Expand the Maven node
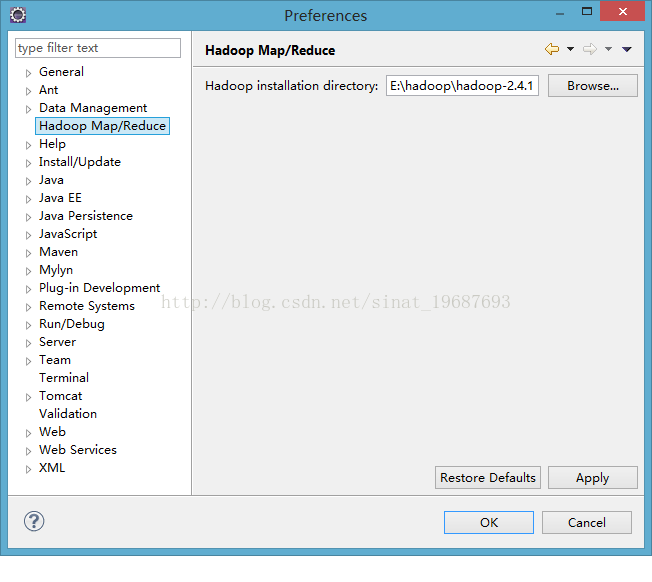 pyautogui.click(x=28, y=253)
